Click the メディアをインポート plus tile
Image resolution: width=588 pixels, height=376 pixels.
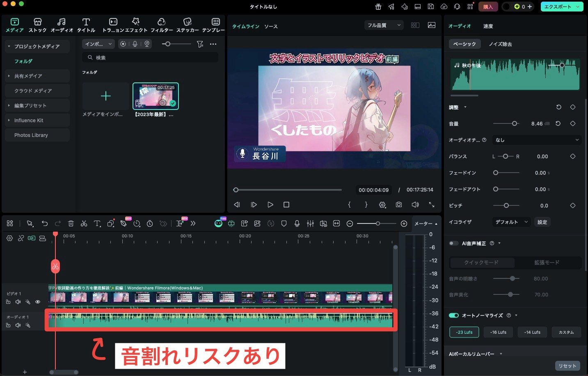[x=106, y=96]
